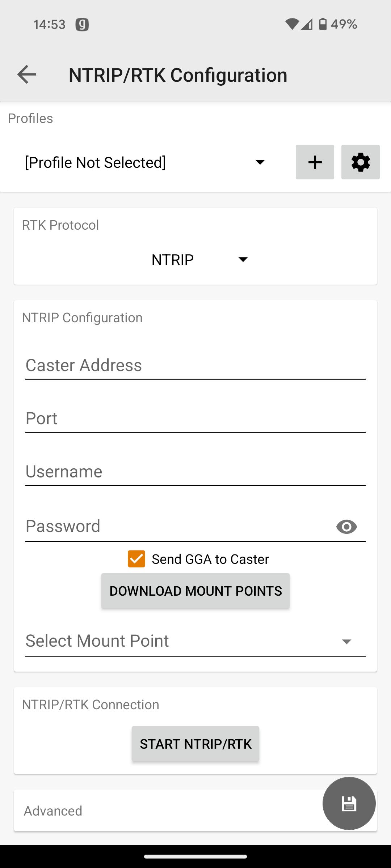Tap the floating save disk icon

tap(349, 803)
